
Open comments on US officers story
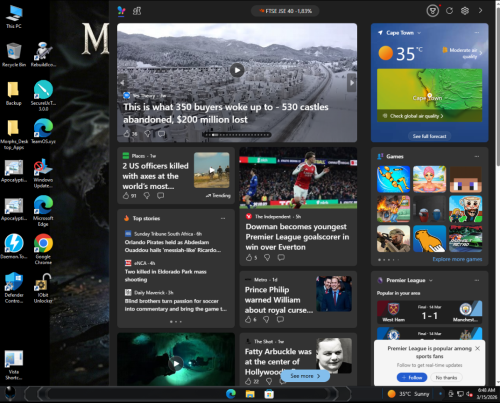click(x=161, y=196)
